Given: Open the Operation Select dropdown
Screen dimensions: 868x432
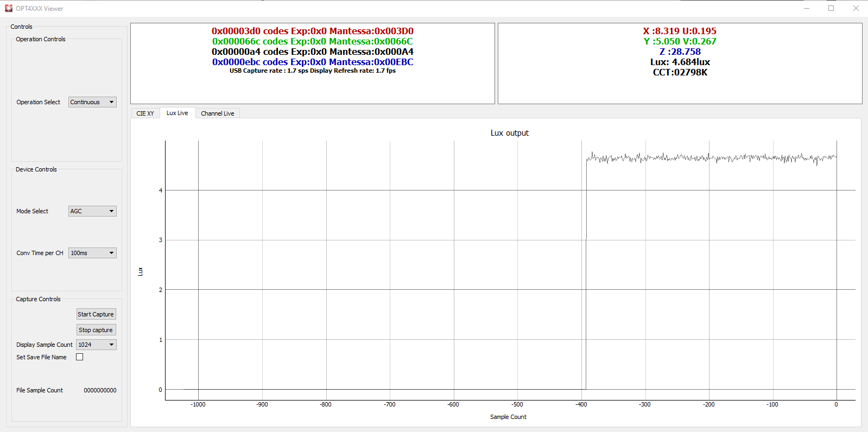Looking at the screenshot, I should point(92,102).
